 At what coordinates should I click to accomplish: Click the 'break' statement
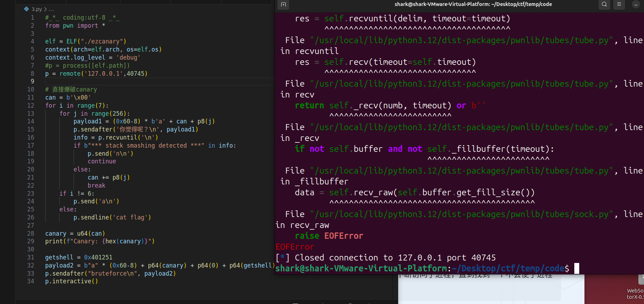click(x=96, y=185)
